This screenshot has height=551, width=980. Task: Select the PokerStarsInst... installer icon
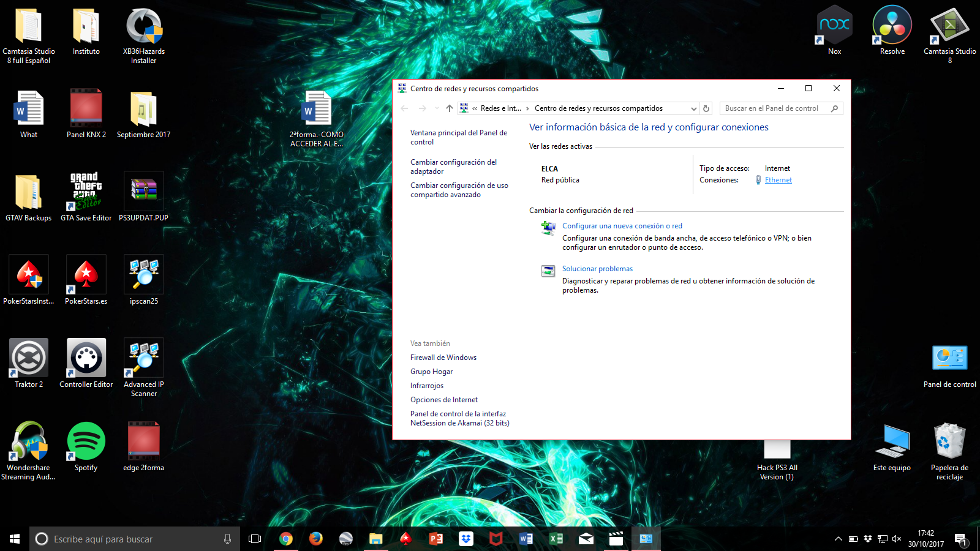click(x=29, y=280)
